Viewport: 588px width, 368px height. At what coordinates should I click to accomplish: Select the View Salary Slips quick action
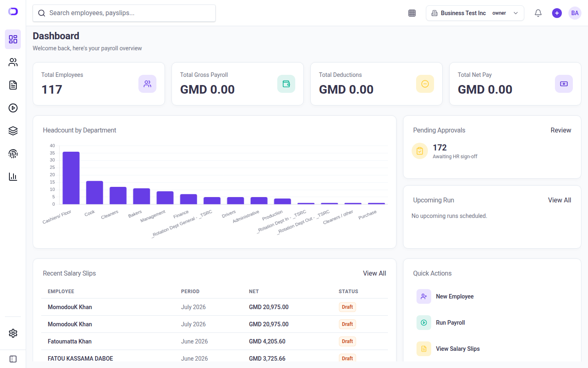click(x=492, y=349)
